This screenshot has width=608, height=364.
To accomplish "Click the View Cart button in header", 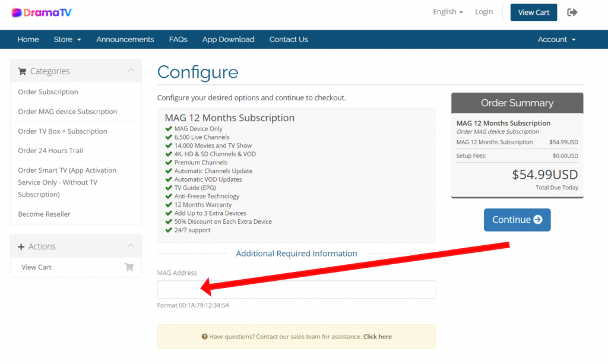I will coord(534,12).
